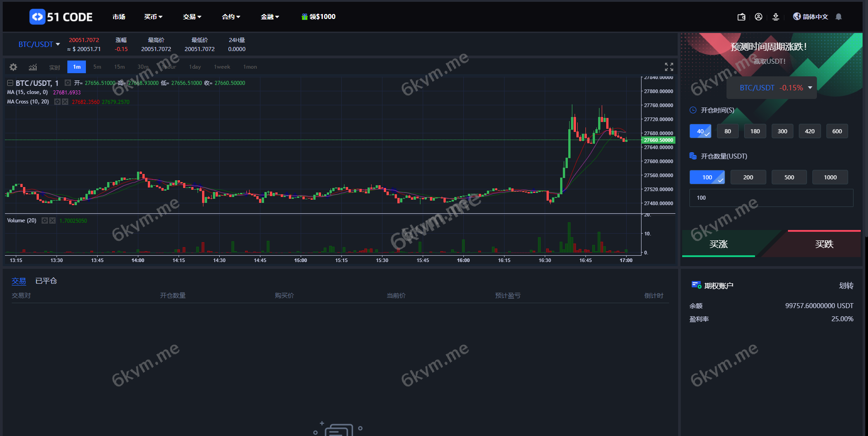Enter fullscreen chart mode
Screen dimensions: 868x436
click(669, 67)
